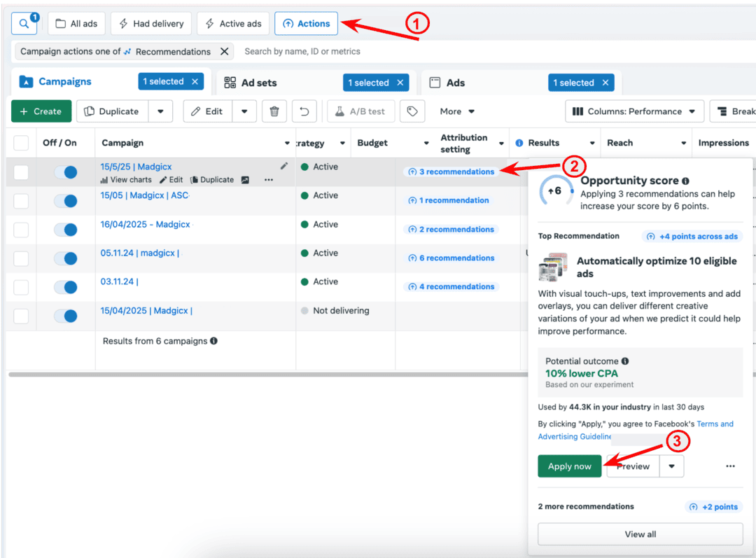Open the Duplicate dropdown arrow in toolbar
The image size is (756, 558).
coord(160,111)
